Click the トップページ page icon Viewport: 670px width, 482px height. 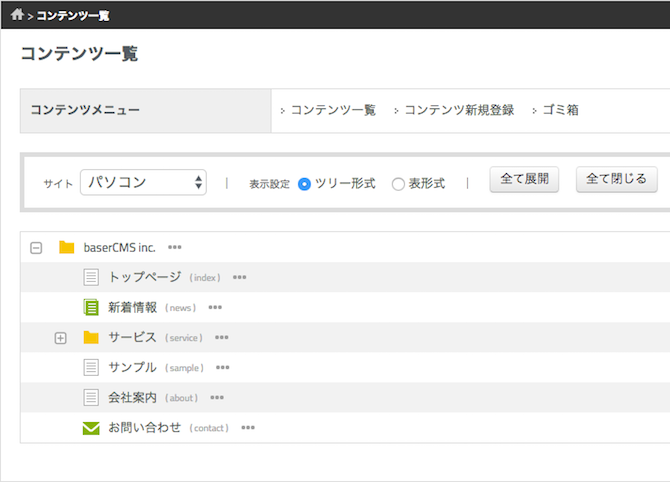tap(91, 277)
